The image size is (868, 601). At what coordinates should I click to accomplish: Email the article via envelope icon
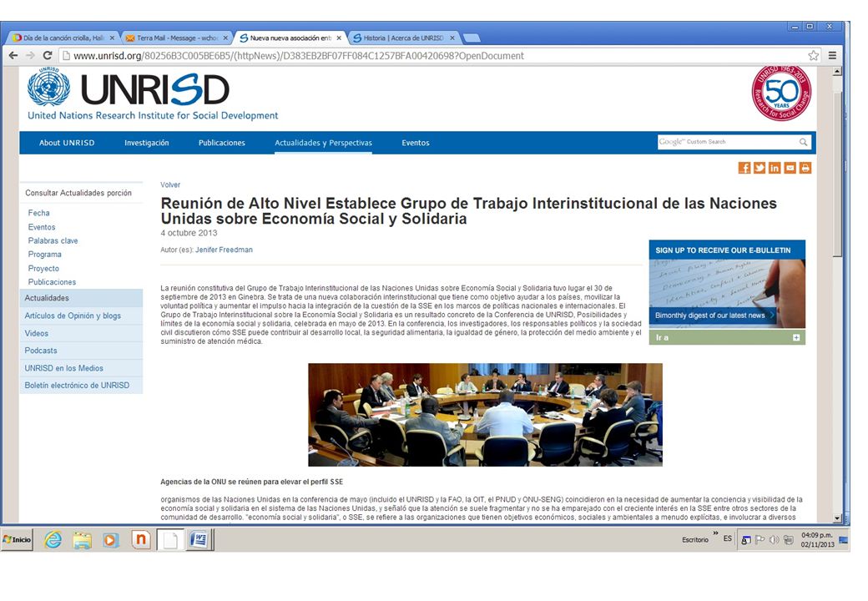(x=790, y=168)
